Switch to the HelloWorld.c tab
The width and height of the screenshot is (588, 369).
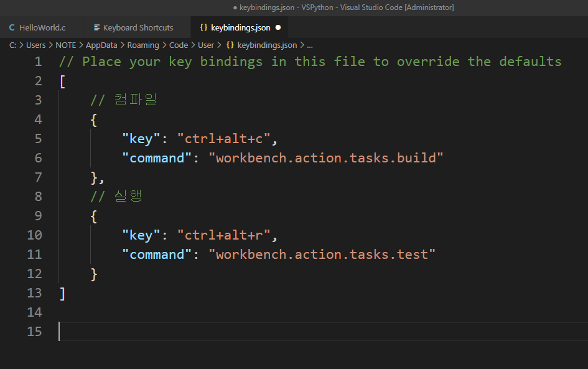[37, 27]
